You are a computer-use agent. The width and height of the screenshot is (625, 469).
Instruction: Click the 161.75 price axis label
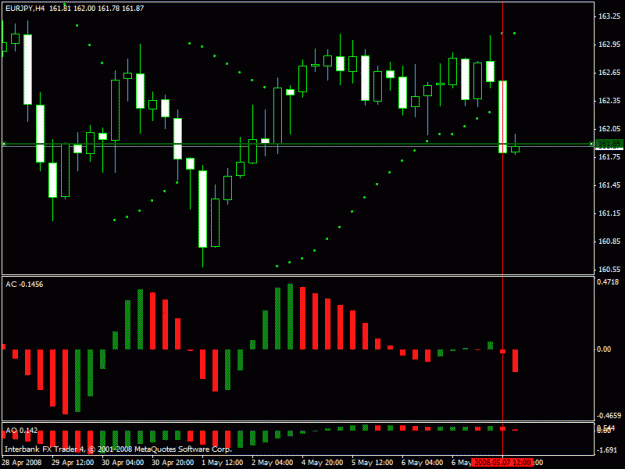tap(609, 157)
